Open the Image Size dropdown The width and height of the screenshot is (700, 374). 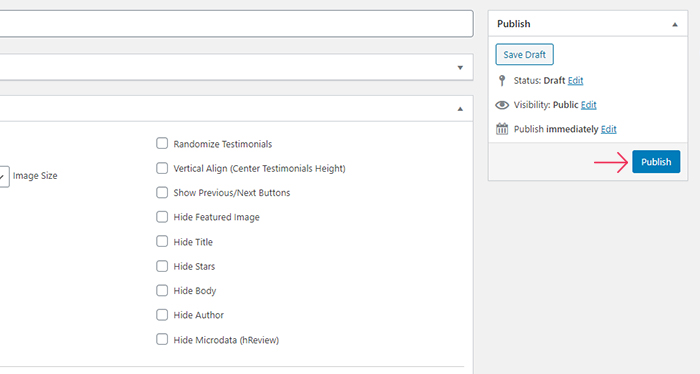tap(4, 176)
